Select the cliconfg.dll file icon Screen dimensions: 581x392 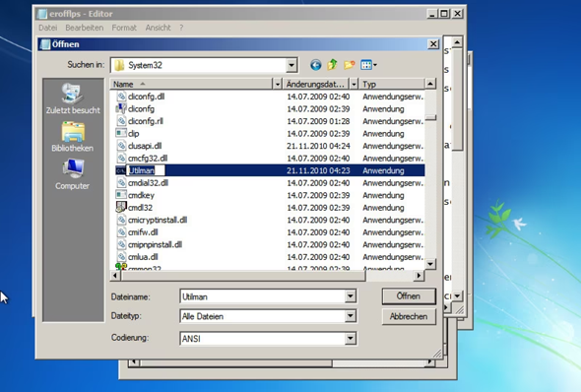(121, 97)
